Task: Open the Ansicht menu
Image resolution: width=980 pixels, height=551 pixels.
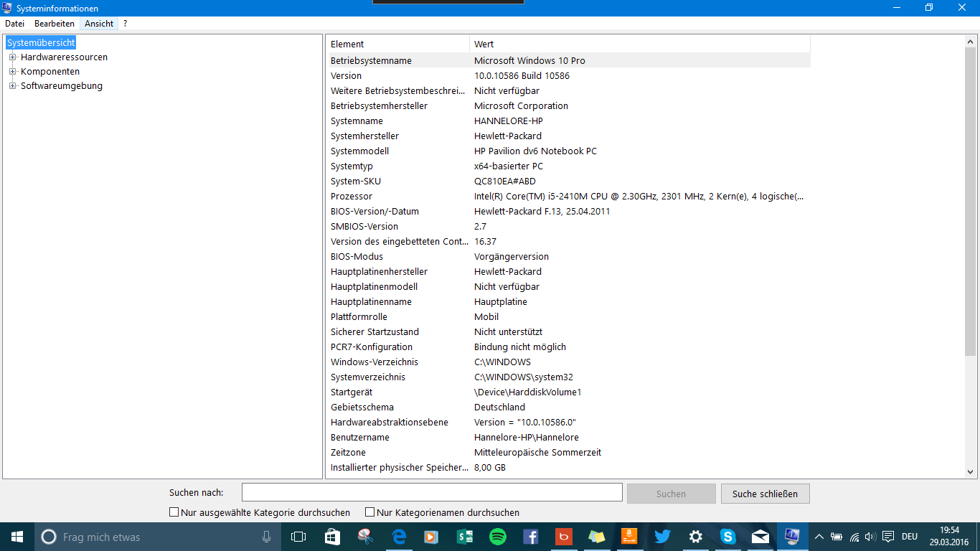Action: pos(99,24)
